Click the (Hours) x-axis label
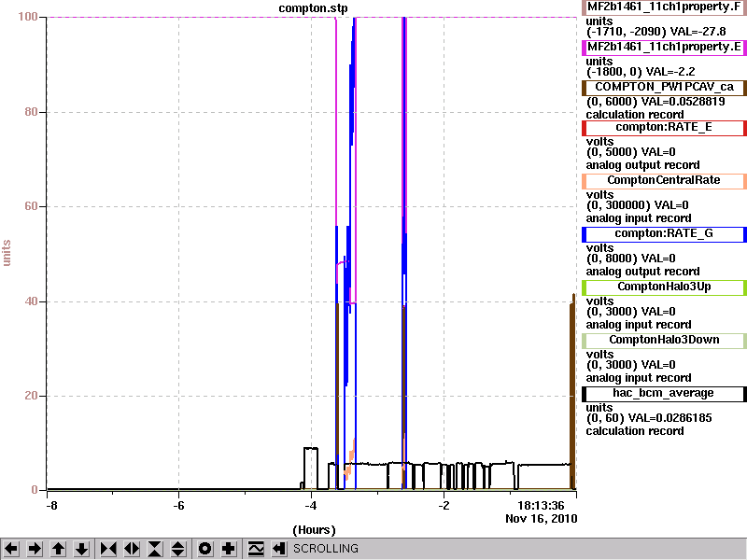747x560 pixels. click(x=314, y=530)
